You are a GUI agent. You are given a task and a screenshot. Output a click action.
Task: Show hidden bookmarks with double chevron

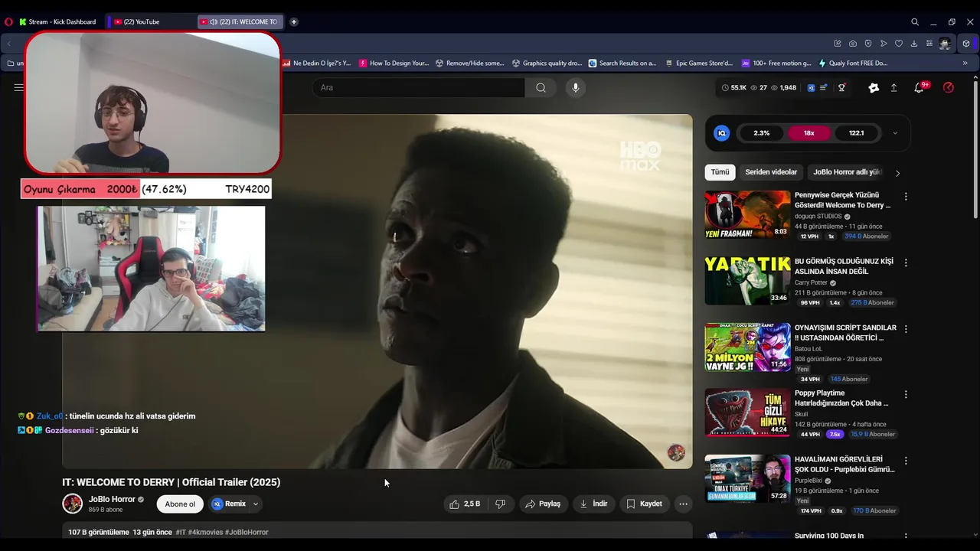click(x=965, y=64)
